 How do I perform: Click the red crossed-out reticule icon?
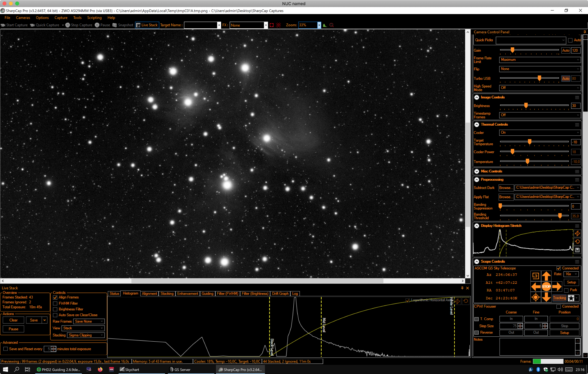tap(278, 25)
